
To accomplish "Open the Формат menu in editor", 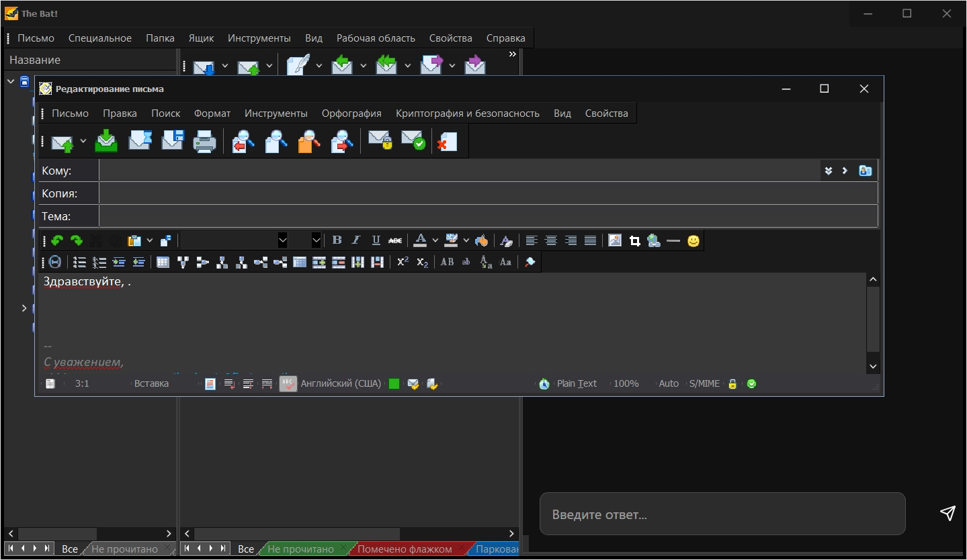I will [212, 113].
